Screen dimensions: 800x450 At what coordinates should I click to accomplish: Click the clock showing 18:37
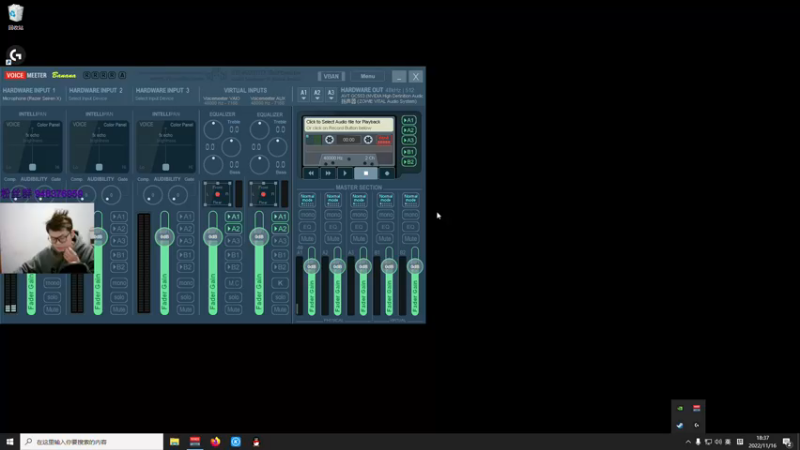[x=762, y=442]
